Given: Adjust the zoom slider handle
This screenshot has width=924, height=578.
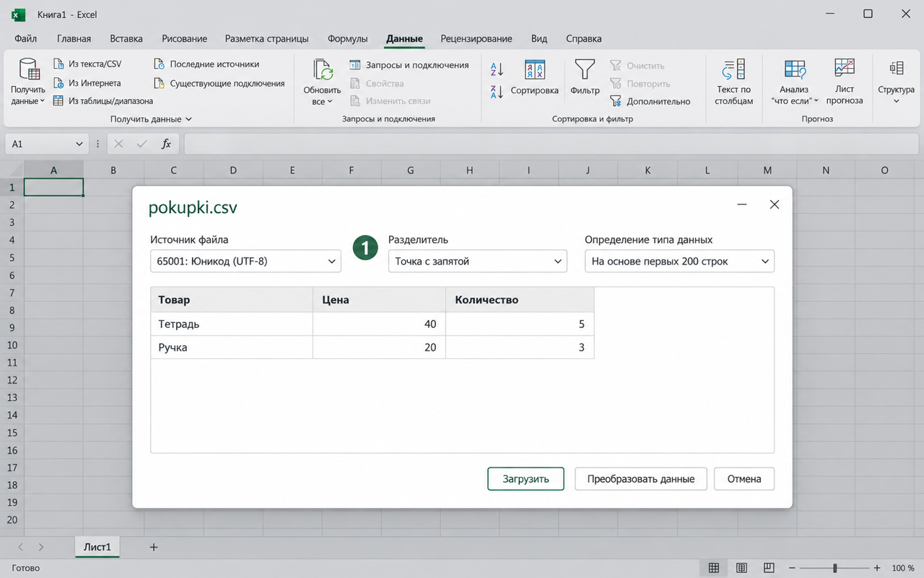Looking at the screenshot, I should pos(834,568).
